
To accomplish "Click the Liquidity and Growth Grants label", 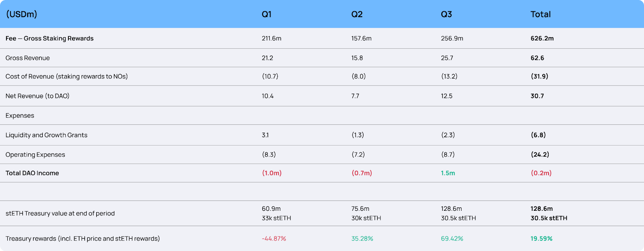I will pyautogui.click(x=46, y=135).
